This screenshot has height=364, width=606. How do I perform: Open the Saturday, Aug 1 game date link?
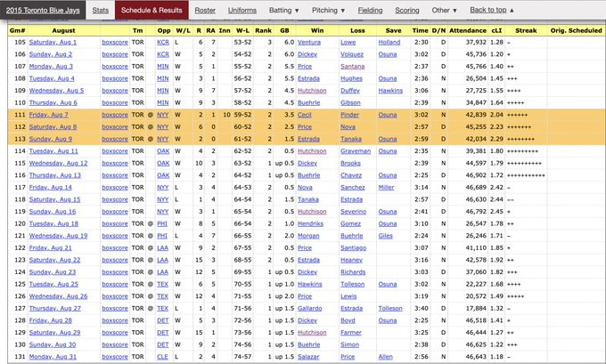53,42
